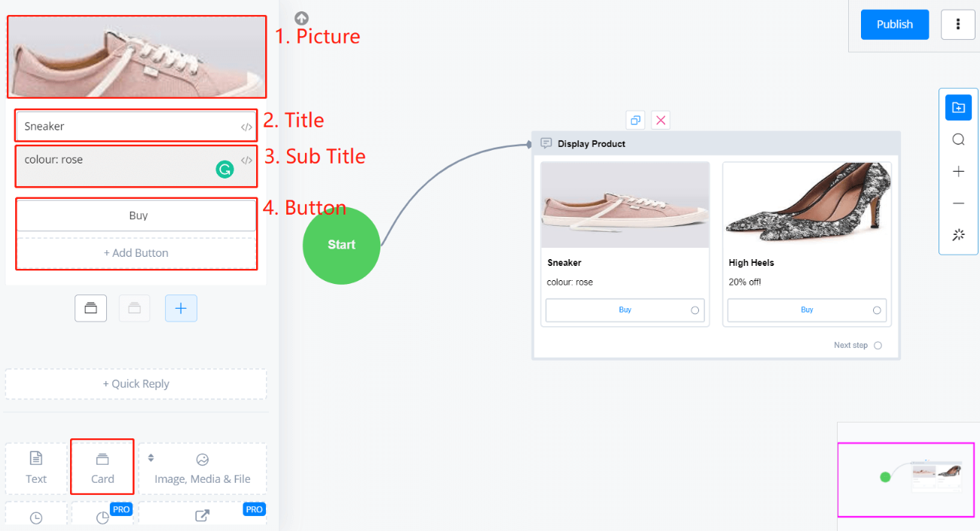Viewport: 980px width, 531px height.
Task: Open the three-dot more options menu
Action: pos(958,24)
